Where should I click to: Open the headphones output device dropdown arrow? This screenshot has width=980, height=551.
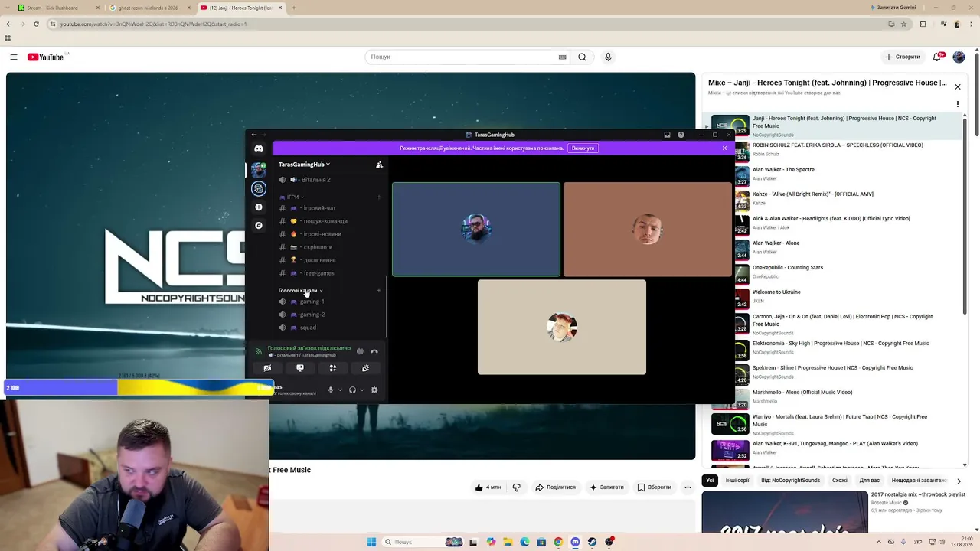(361, 390)
